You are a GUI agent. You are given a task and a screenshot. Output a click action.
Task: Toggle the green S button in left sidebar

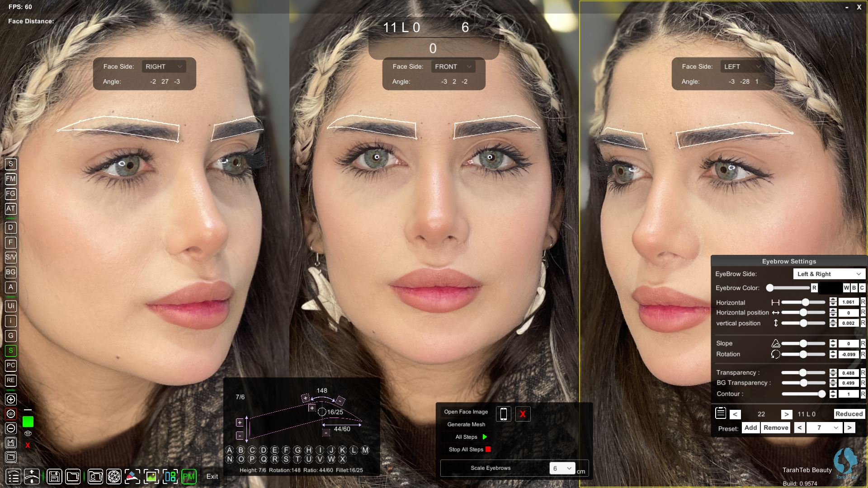11,351
